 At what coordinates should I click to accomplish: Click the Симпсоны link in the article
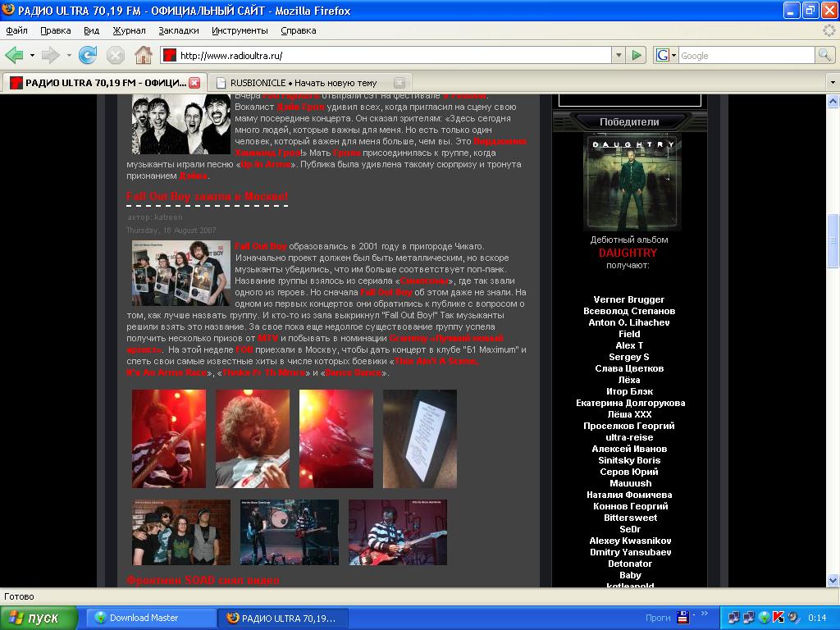tap(424, 281)
